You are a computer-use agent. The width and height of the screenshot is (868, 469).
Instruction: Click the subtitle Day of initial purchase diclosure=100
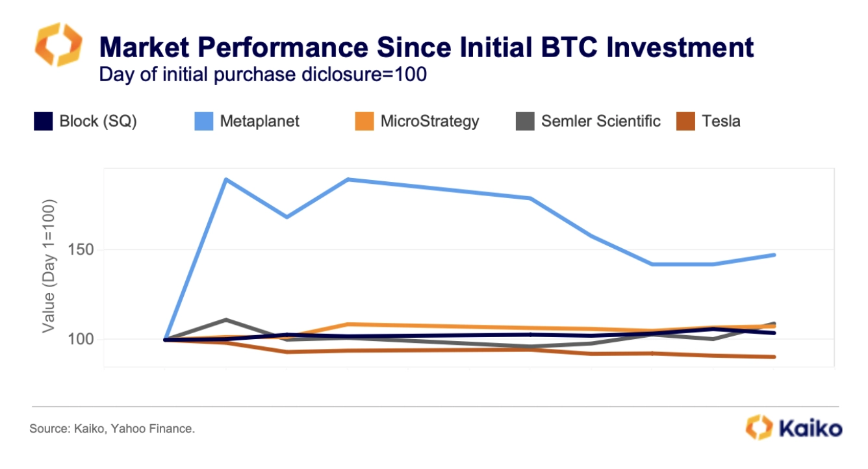[262, 75]
